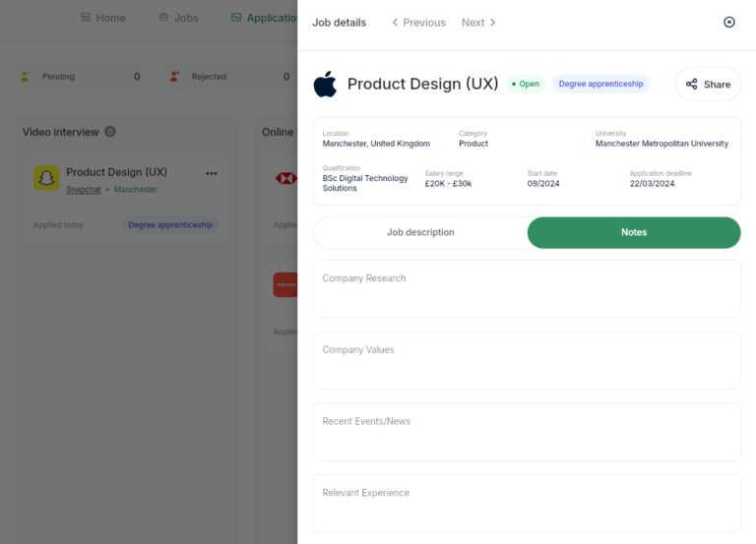Click the Applied today label
The width and height of the screenshot is (756, 544).
(58, 225)
